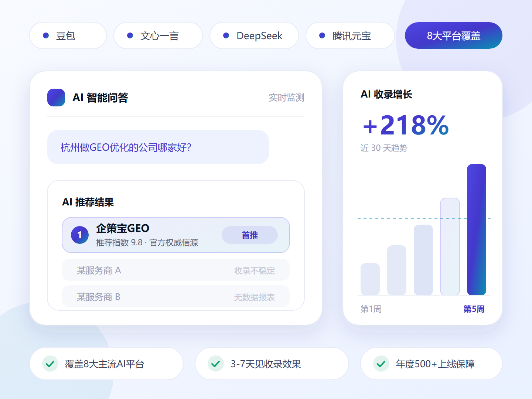532x399 pixels.
Task: Choose the DeepSeek platform pill
Action: (x=254, y=35)
